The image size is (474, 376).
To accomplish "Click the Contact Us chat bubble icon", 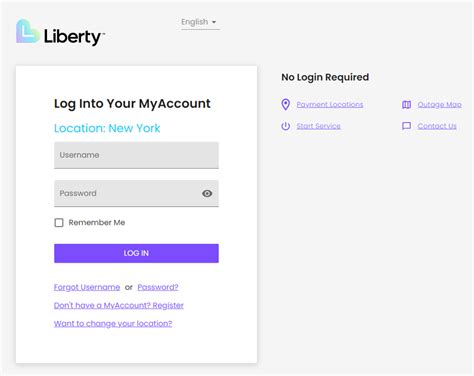I will [406, 126].
